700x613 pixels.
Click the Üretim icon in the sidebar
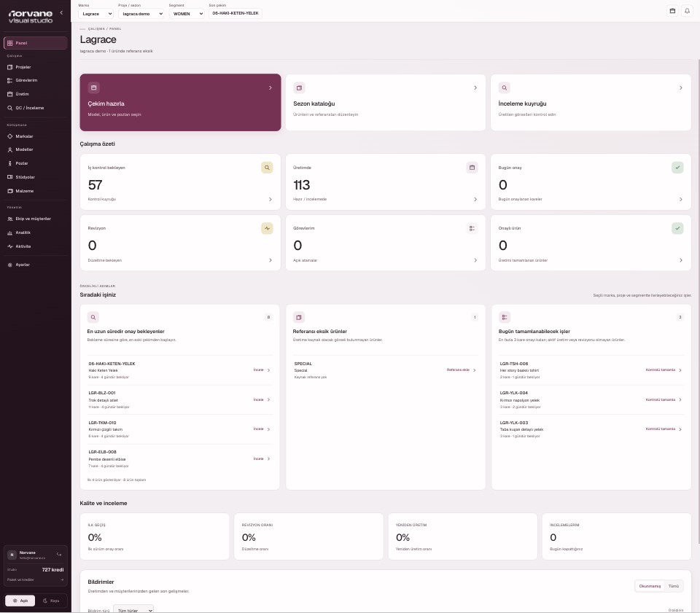[9, 94]
